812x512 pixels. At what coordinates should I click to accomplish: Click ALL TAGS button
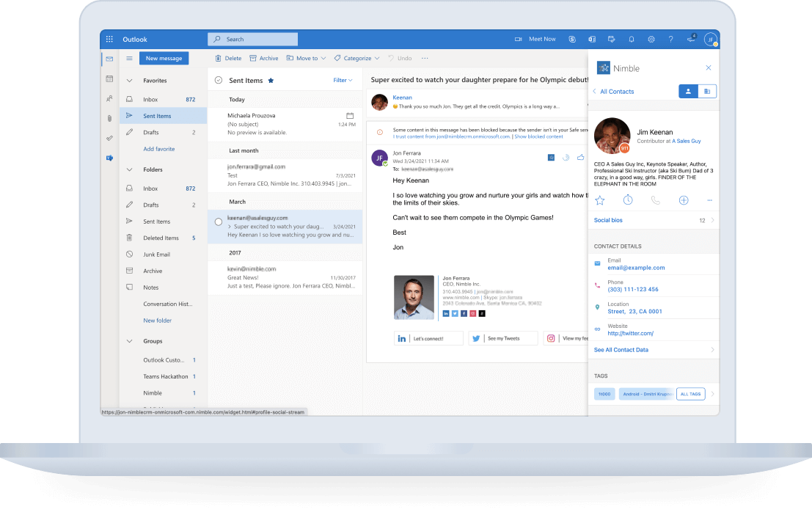pyautogui.click(x=690, y=394)
